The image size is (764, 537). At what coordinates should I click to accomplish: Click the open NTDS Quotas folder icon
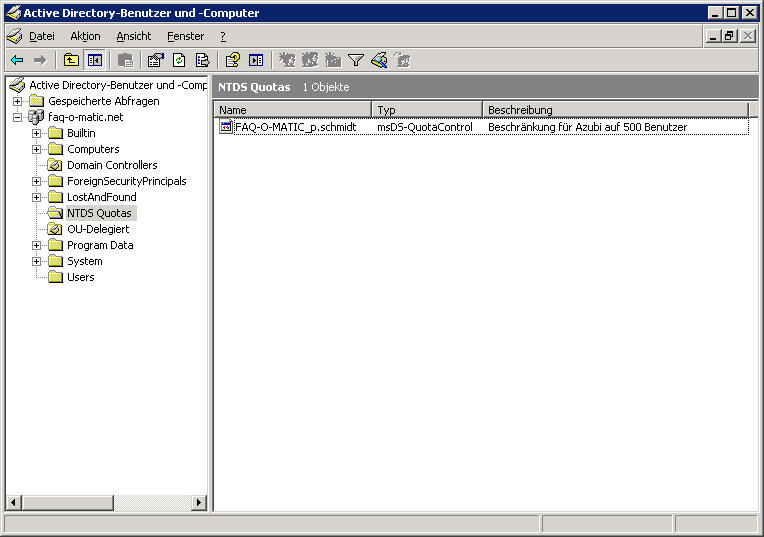coord(55,213)
